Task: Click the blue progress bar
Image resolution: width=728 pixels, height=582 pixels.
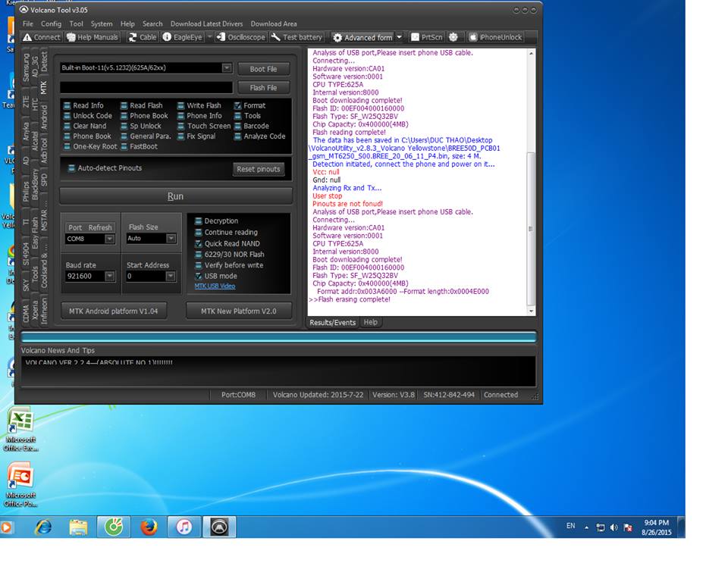Action: click(278, 337)
